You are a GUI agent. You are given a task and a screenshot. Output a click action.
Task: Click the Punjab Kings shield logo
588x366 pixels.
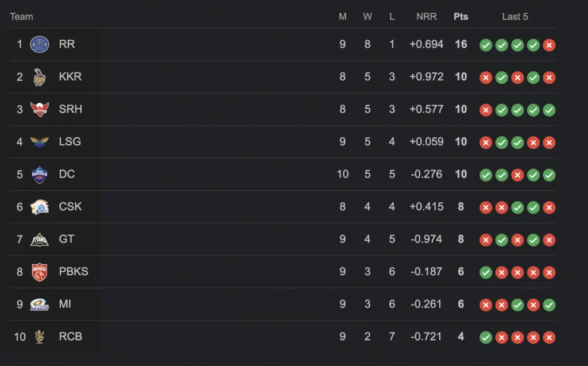point(40,272)
